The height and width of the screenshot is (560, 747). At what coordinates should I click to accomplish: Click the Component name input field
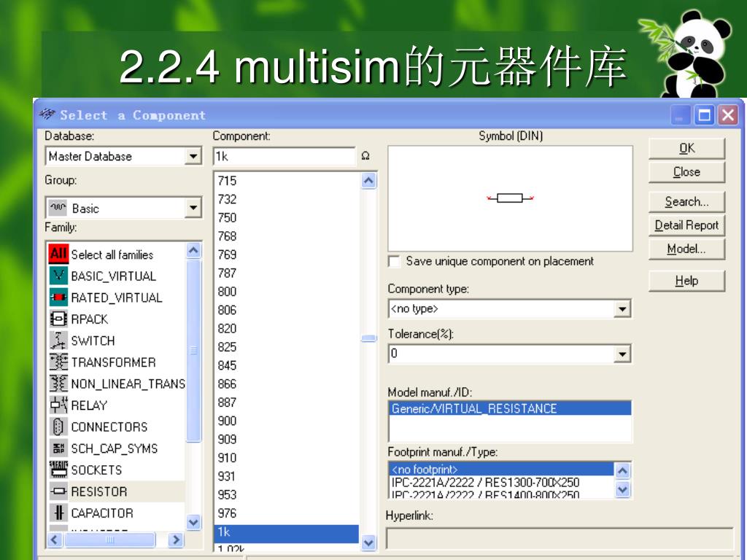point(285,156)
